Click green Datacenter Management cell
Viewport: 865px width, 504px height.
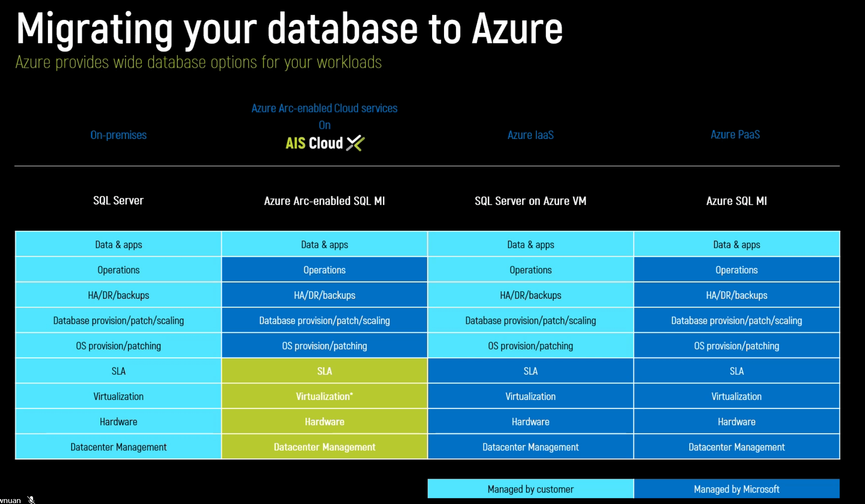click(x=324, y=447)
